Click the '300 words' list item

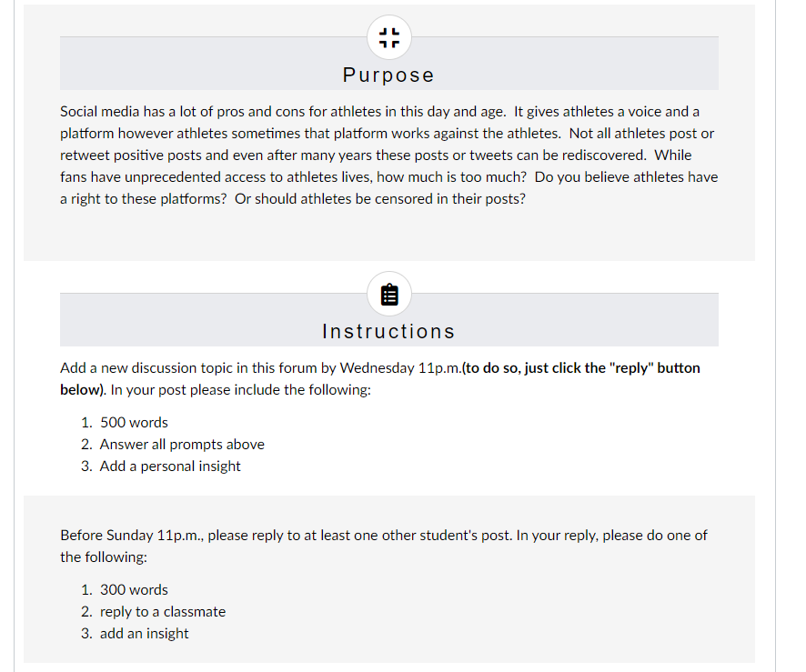(134, 590)
